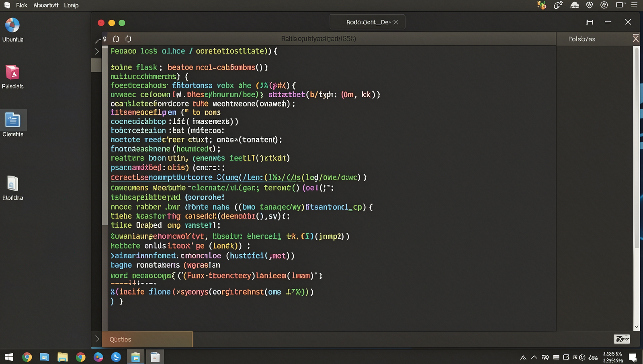This screenshot has width=643, height=364.
Task: Close the Aodo:gcht_De tab
Action: click(x=396, y=22)
